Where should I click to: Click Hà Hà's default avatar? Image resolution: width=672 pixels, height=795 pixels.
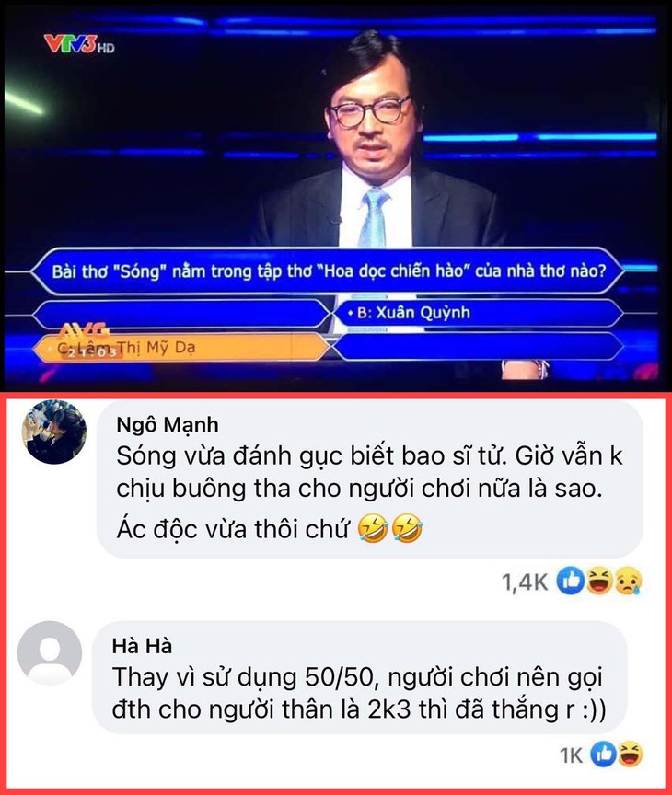coord(50,653)
